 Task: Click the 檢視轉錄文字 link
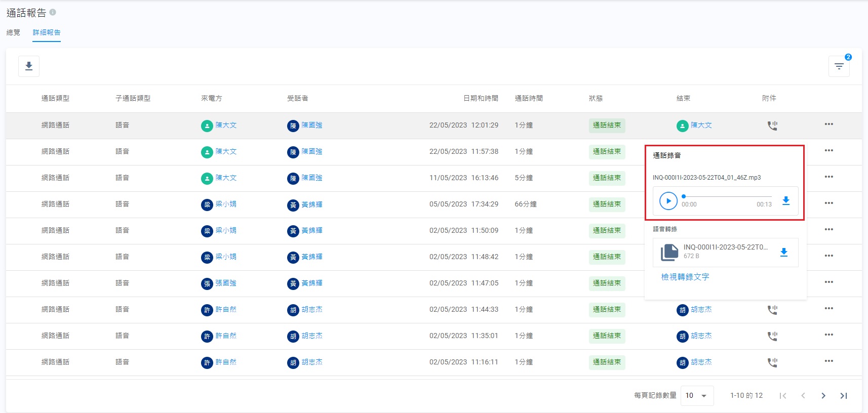pyautogui.click(x=685, y=277)
